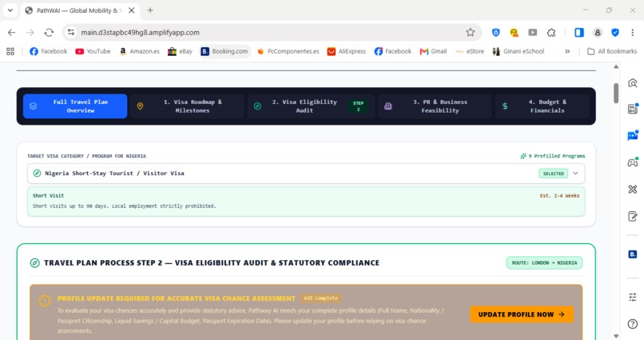Open the blue shield extension icon
Viewport: 644px width, 340px height.
tap(495, 33)
